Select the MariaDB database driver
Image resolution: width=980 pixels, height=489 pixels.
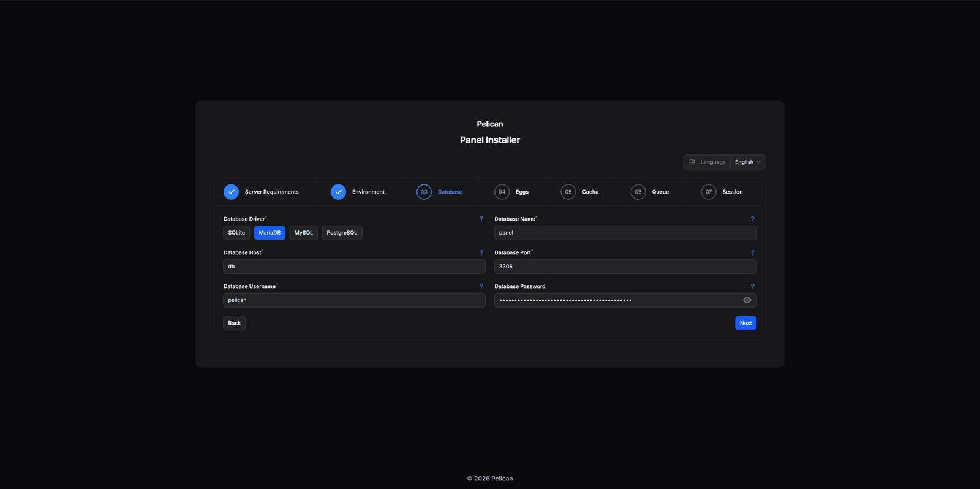[x=269, y=233]
